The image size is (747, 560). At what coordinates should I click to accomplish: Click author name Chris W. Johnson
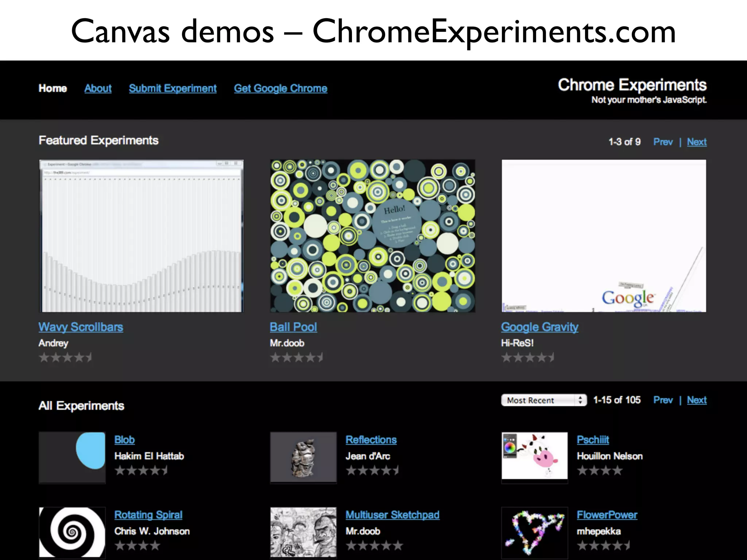pyautogui.click(x=152, y=531)
